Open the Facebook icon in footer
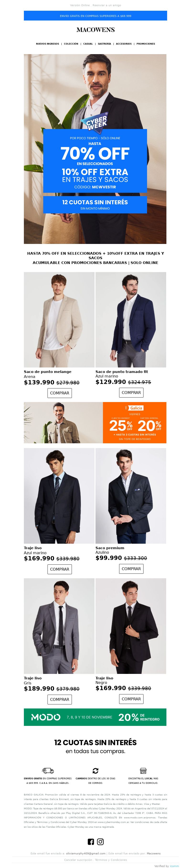This screenshot has width=191, height=868. click(91, 842)
